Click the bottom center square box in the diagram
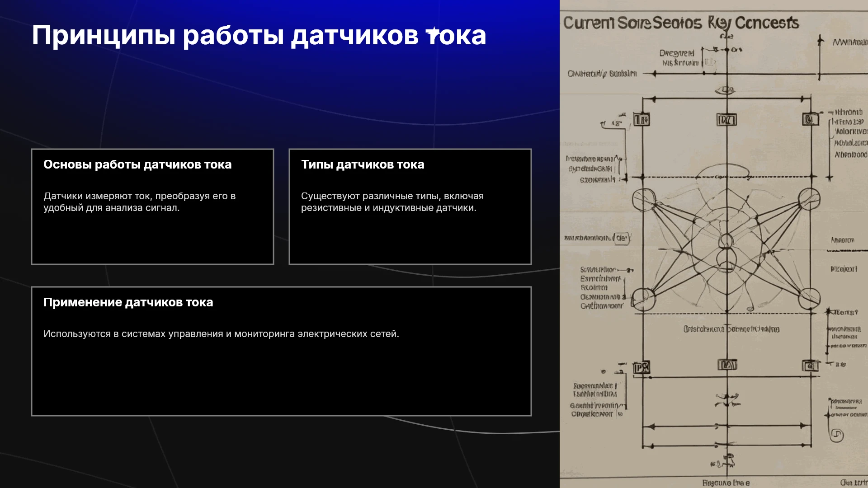This screenshot has height=488, width=868. point(727,365)
